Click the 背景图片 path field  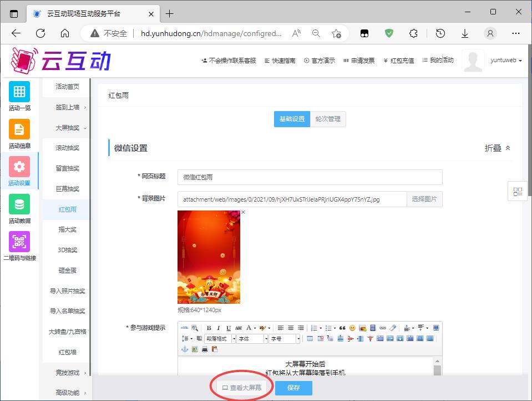tap(292, 199)
